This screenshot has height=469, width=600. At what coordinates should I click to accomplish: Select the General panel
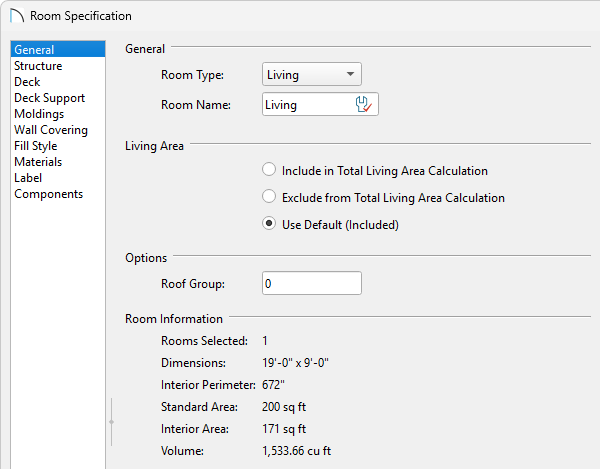coord(58,49)
